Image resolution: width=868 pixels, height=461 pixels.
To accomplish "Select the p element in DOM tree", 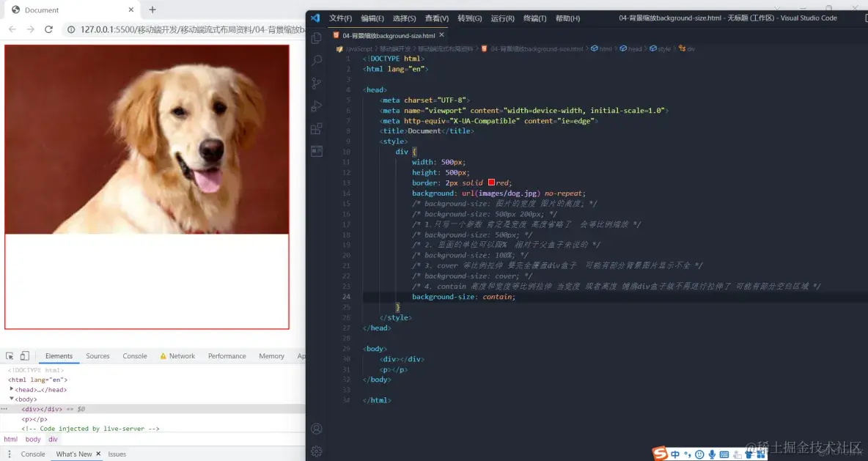I will click(x=34, y=419).
